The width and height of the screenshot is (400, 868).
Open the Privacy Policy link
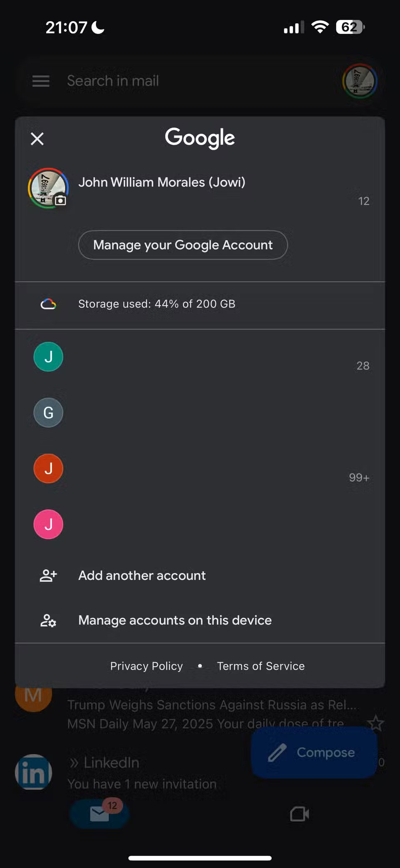(x=146, y=666)
